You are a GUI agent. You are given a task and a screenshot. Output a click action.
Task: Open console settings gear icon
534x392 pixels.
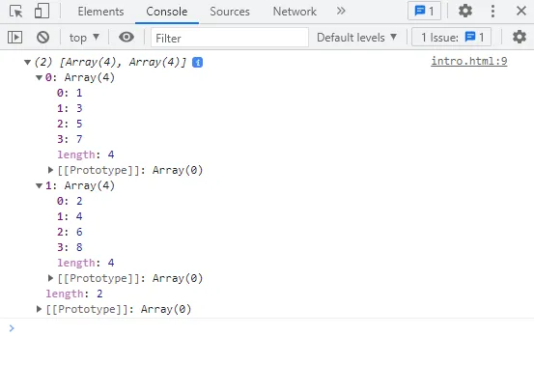(520, 37)
